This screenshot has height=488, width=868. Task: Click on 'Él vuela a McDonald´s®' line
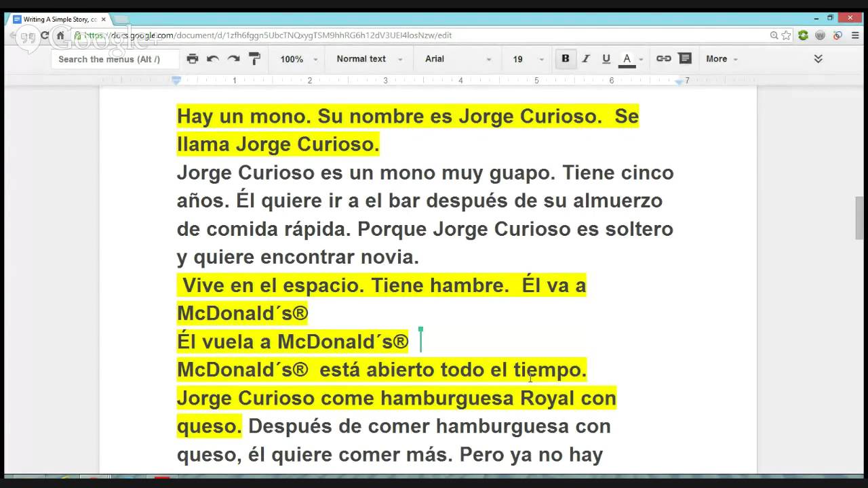click(x=293, y=342)
